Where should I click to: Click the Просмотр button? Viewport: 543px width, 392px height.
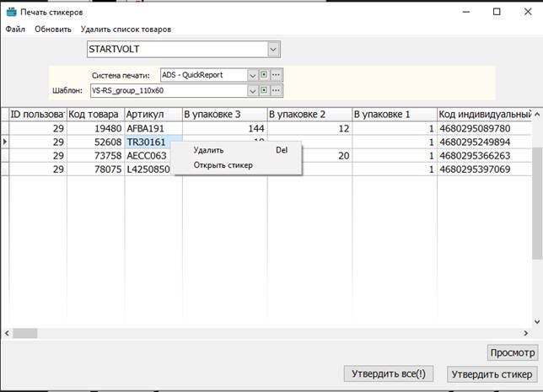click(513, 352)
